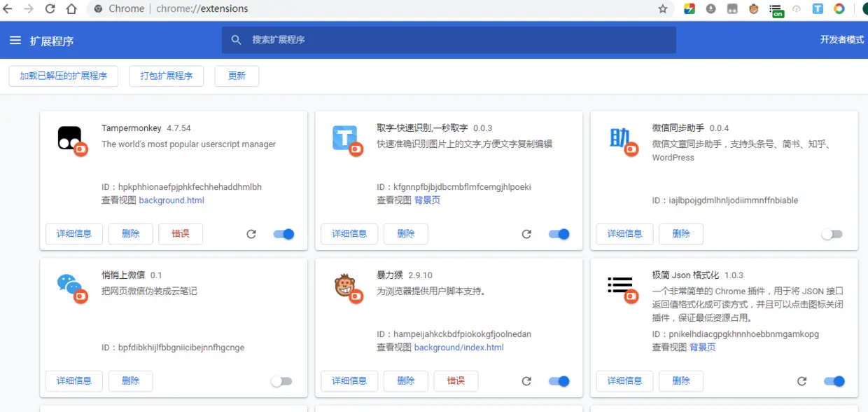This screenshot has height=412, width=868.
Task: Open 详细信息 for Tampermonkey
Action: pyautogui.click(x=74, y=234)
